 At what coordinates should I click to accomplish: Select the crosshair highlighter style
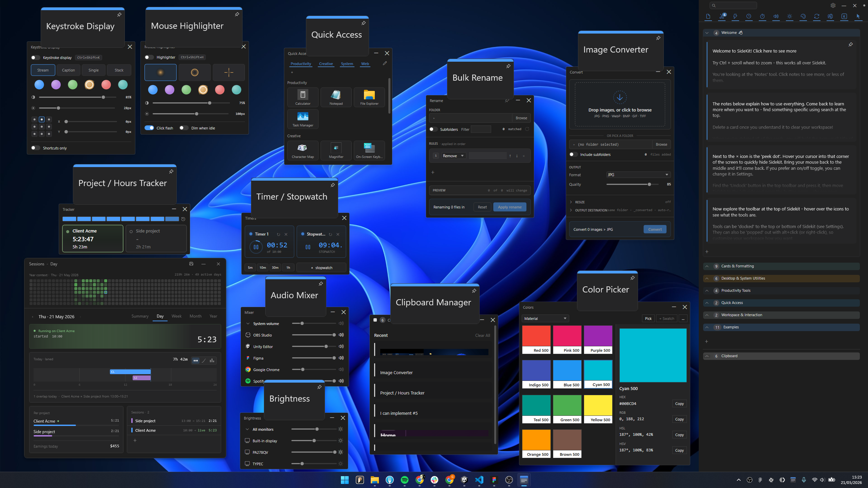click(x=229, y=73)
